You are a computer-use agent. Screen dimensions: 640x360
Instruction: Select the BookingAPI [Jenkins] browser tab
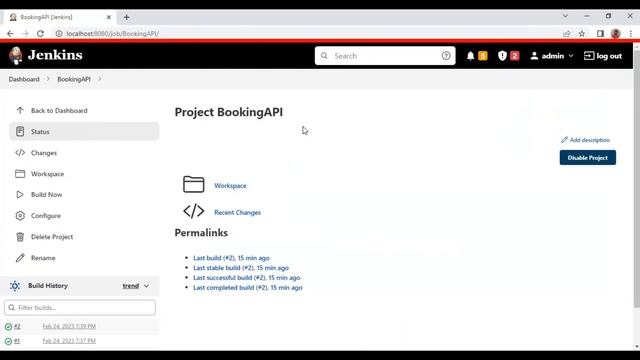tap(60, 17)
